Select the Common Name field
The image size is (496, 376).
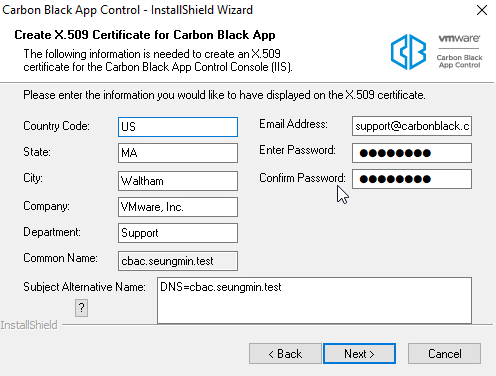tap(178, 261)
